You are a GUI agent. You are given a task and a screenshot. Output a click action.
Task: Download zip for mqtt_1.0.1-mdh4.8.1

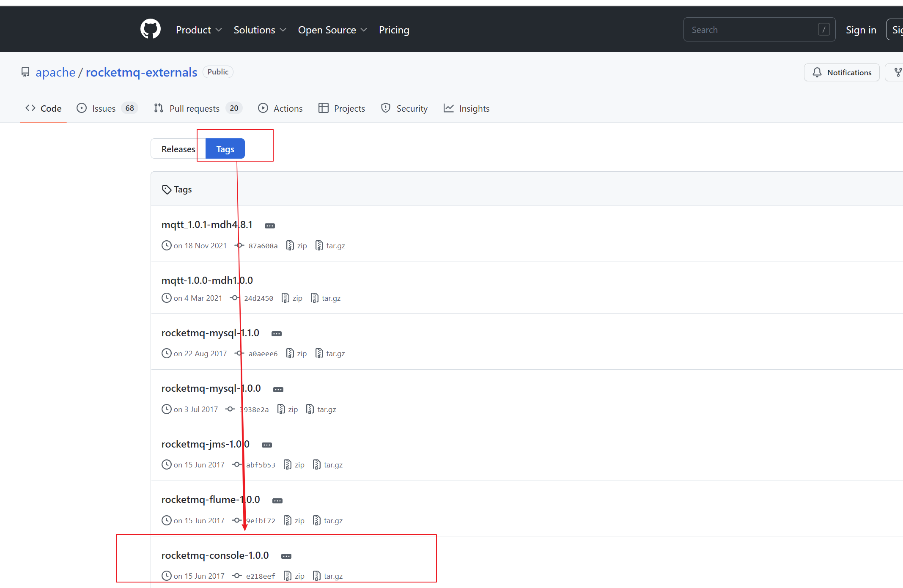coord(296,246)
